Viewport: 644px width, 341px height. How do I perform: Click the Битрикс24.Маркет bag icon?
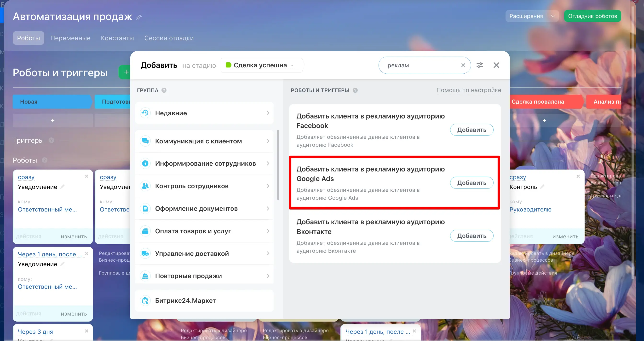(x=145, y=300)
